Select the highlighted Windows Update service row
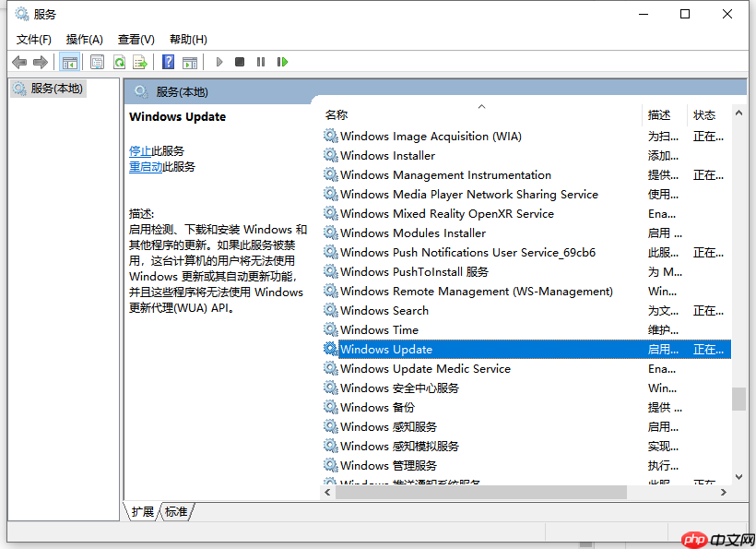Image resolution: width=756 pixels, height=549 pixels. tap(526, 350)
